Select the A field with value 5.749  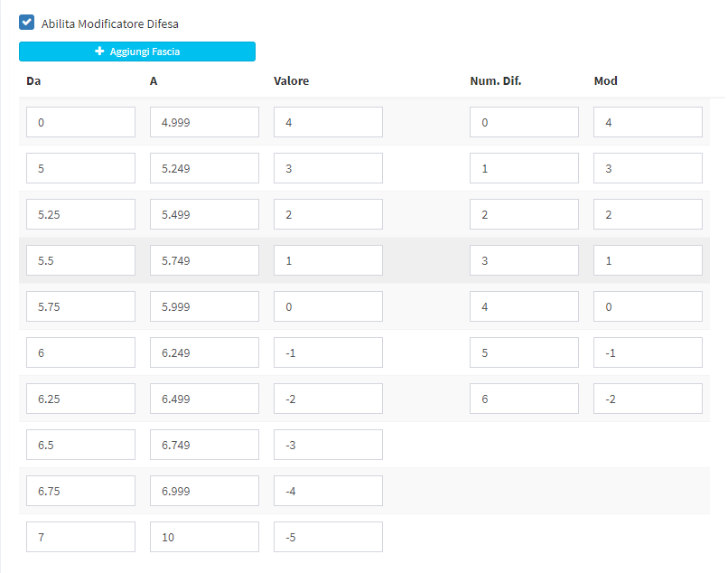(x=204, y=260)
